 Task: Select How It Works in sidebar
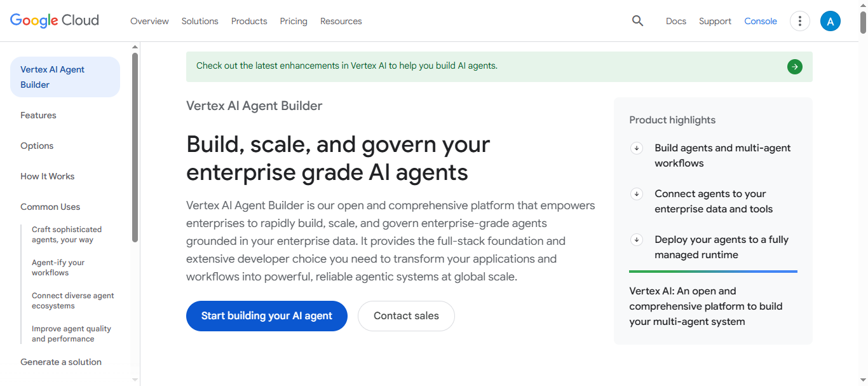point(47,176)
